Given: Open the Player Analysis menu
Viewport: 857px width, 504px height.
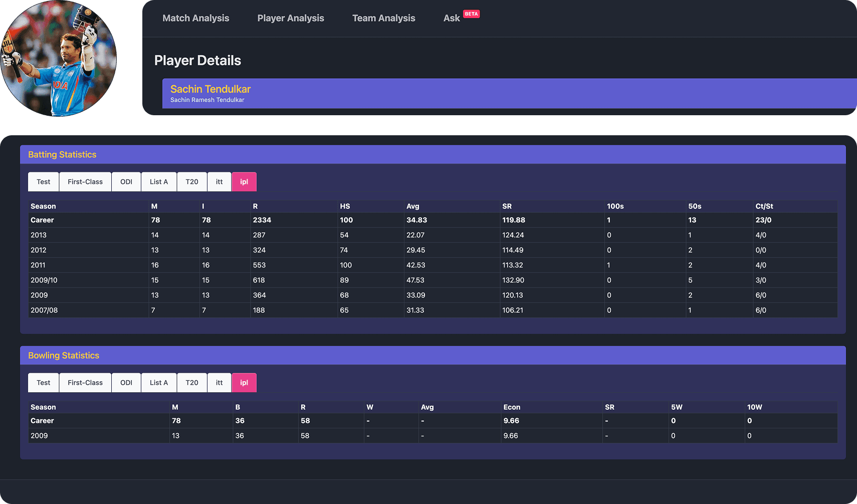Looking at the screenshot, I should pyautogui.click(x=291, y=18).
